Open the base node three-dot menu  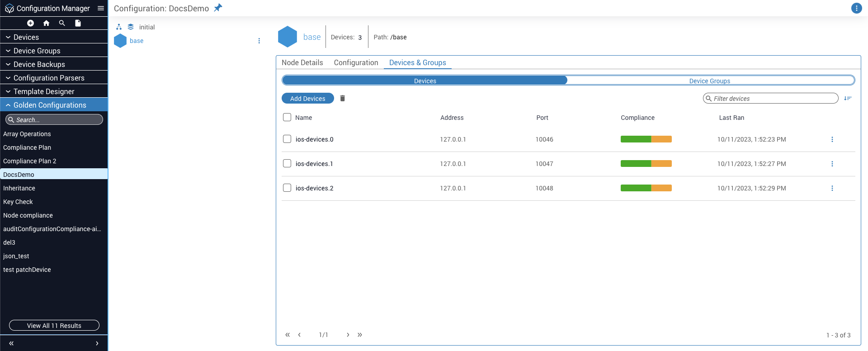tap(259, 41)
